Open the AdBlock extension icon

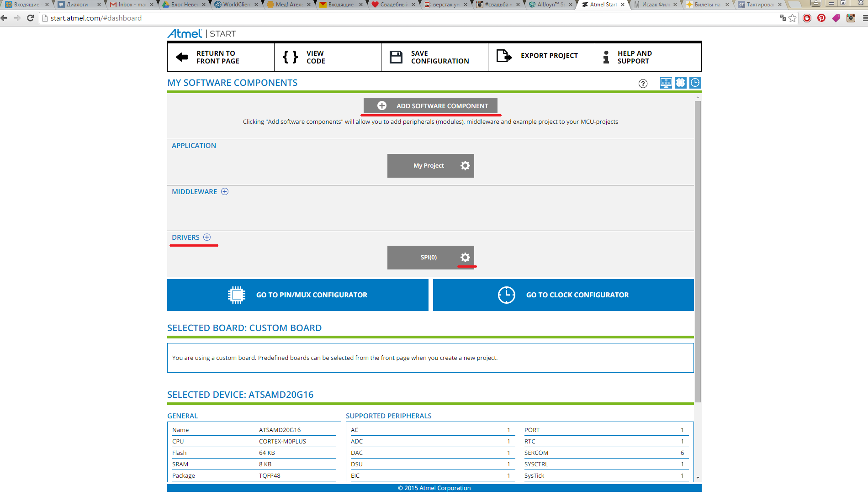click(x=807, y=18)
